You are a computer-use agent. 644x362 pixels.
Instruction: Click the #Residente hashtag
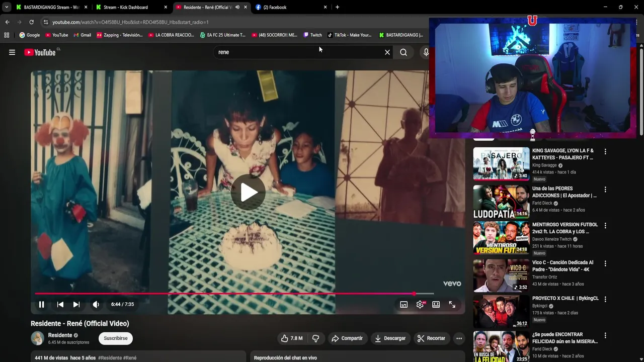pos(110,358)
